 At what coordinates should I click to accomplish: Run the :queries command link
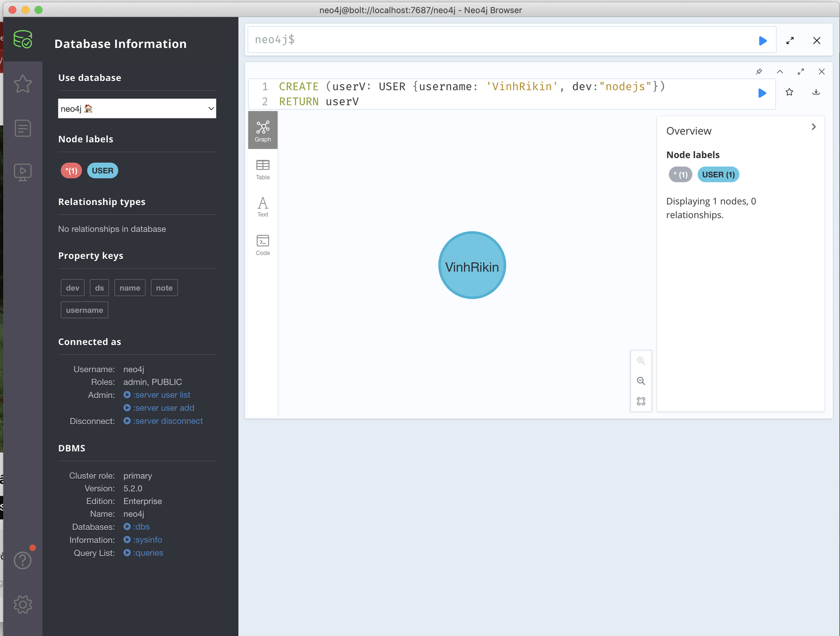143,553
